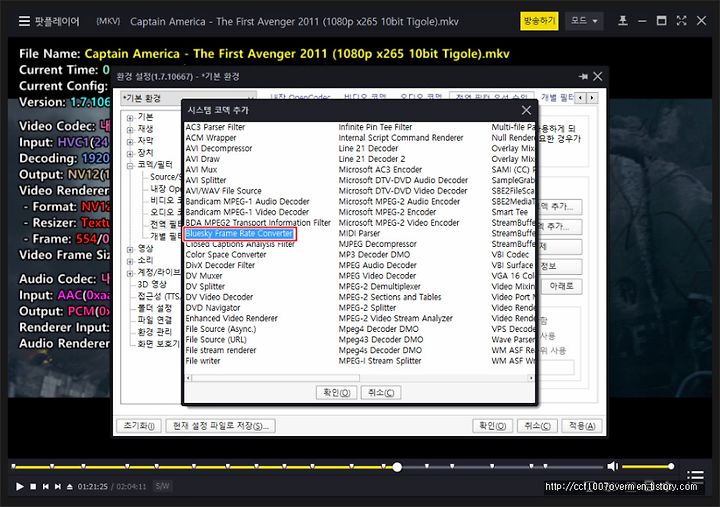Select MPEG-I Stream Splitter entry
720x507 pixels.
pos(380,361)
